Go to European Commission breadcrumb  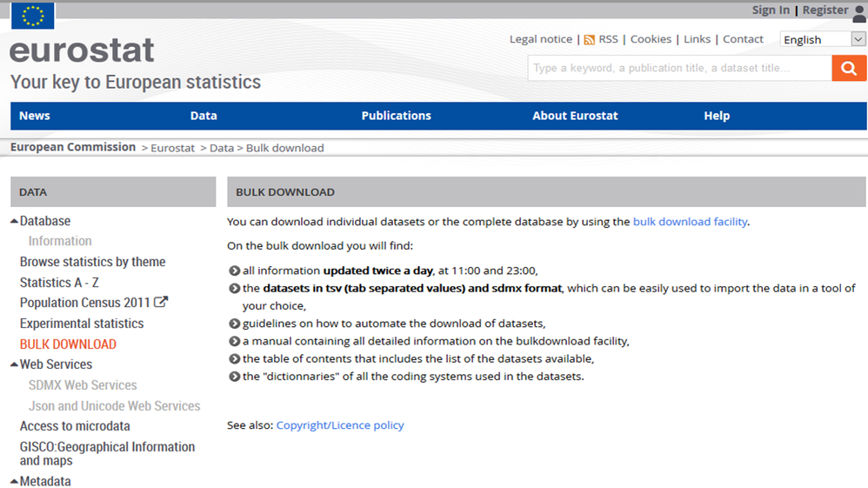73,147
